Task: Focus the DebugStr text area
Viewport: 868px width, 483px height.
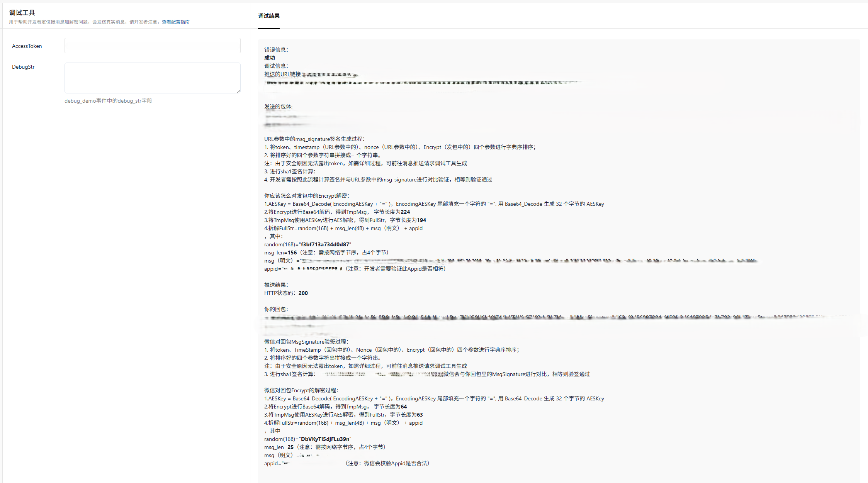Action: click(152, 78)
